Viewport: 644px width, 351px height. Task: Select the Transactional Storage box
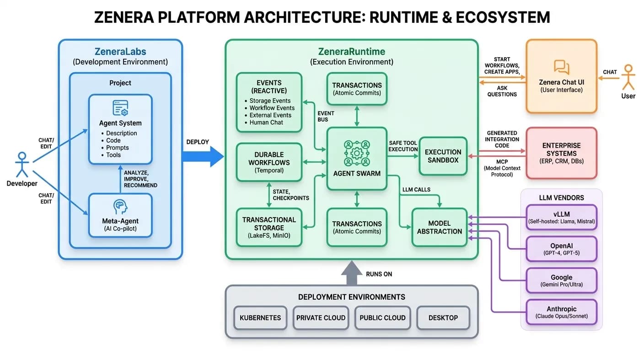coord(269,227)
